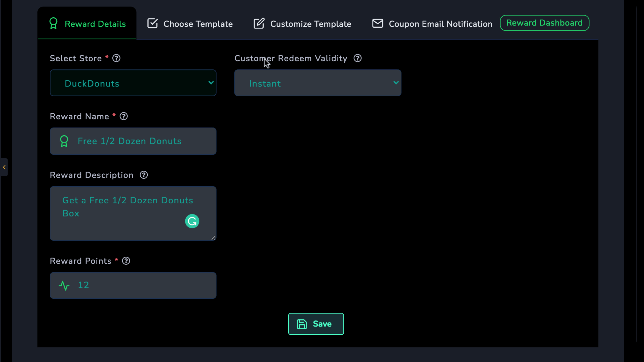Go to the Coupon Email Notification tab
Viewport: 644px width, 362px height.
click(x=432, y=24)
